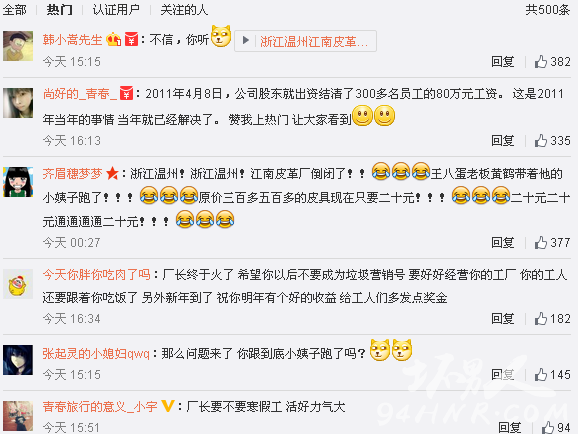The image size is (578, 434).
Task: Switch to the 全部 comments tab
Action: 14,10
